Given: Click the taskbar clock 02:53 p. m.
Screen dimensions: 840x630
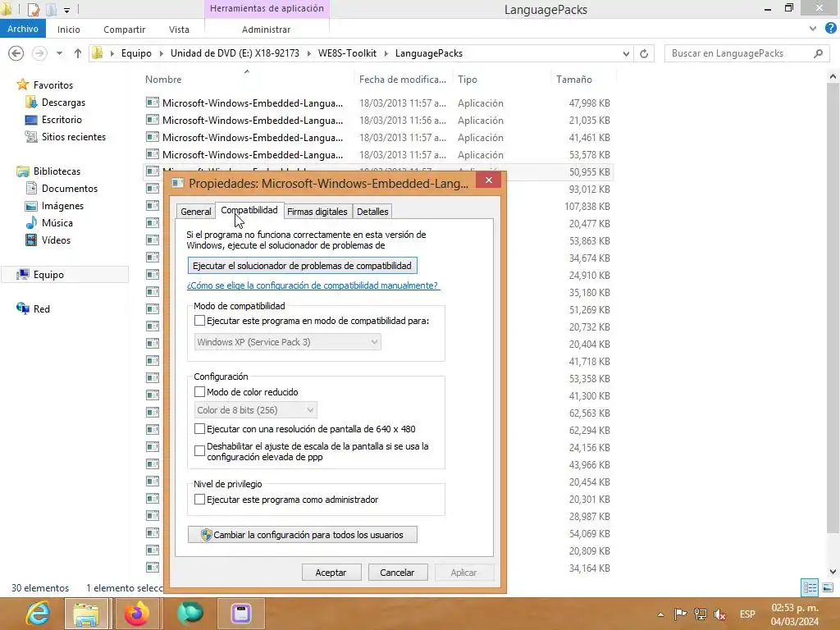Looking at the screenshot, I should [794, 608].
